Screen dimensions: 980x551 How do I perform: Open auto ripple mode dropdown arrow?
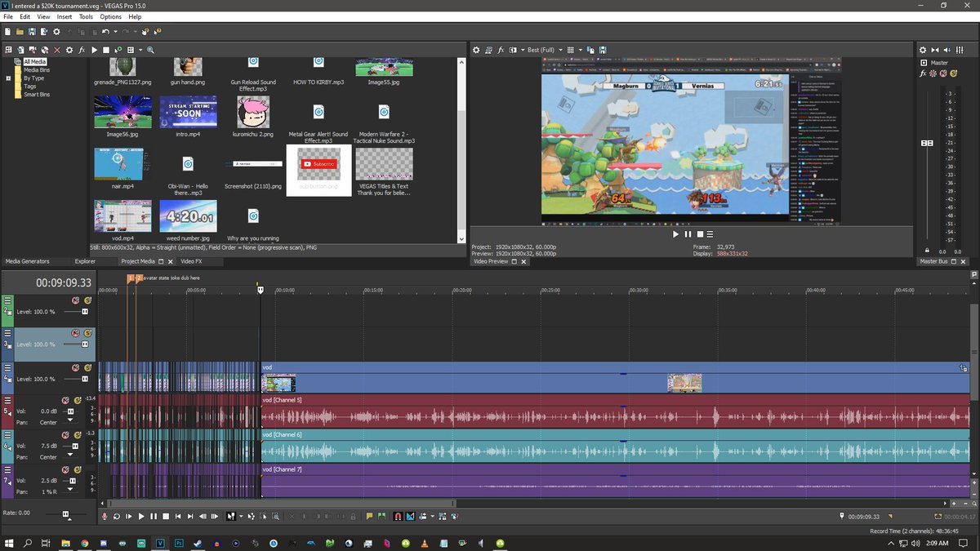[x=433, y=516]
